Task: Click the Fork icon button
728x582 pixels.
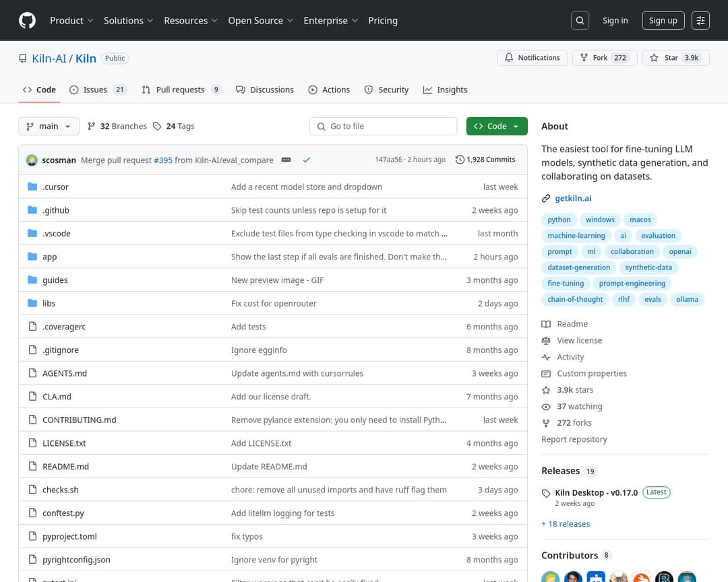Action: tap(584, 57)
